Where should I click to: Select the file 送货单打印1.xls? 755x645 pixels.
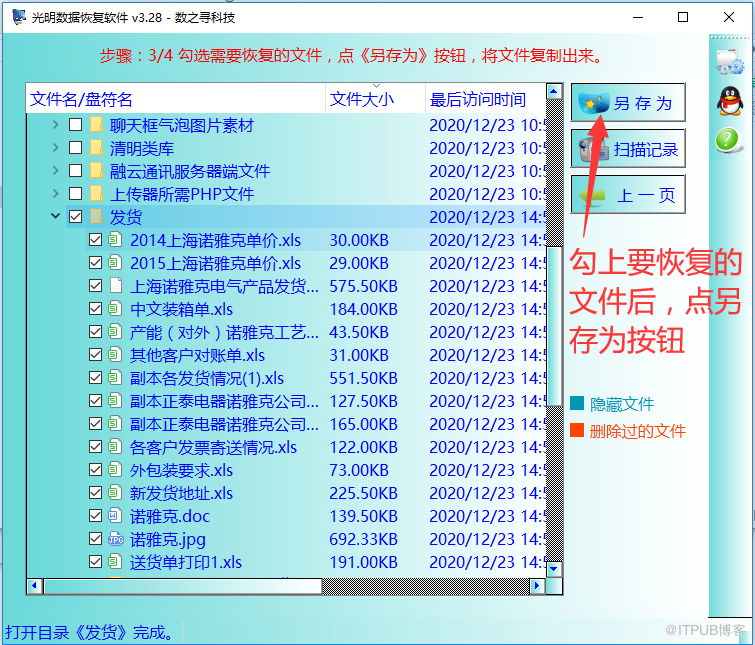click(x=186, y=562)
